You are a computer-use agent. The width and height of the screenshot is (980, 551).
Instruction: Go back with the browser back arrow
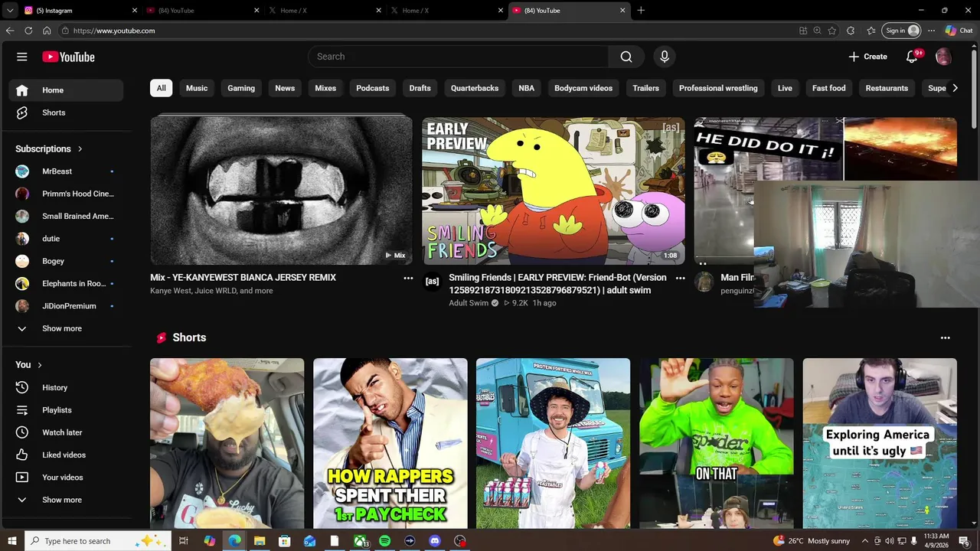coord(10,31)
